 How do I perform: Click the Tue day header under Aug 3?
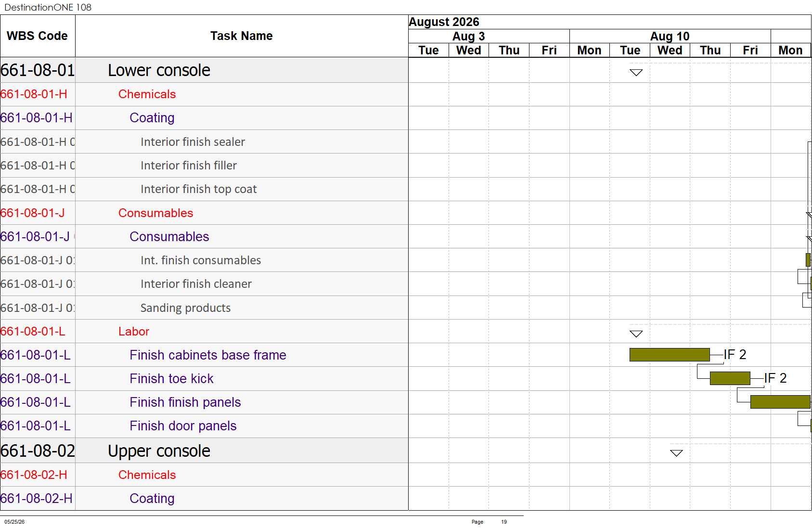click(428, 51)
